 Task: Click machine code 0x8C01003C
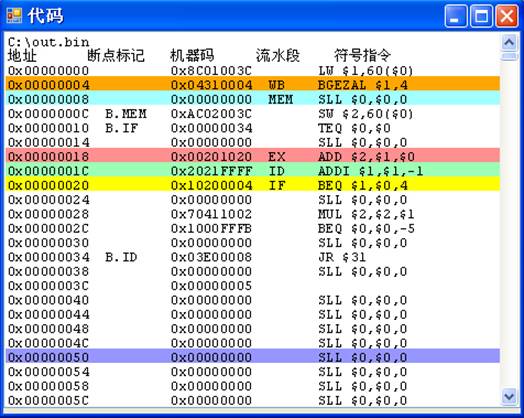click(211, 71)
